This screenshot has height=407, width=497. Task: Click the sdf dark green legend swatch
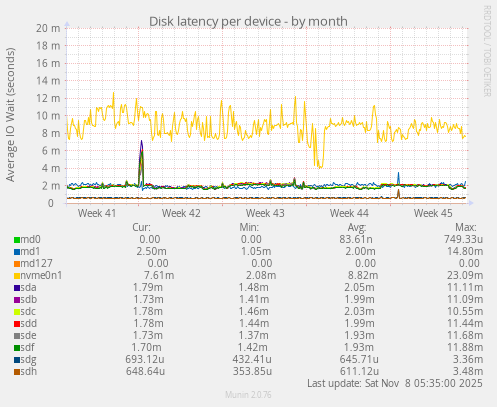tap(17, 348)
